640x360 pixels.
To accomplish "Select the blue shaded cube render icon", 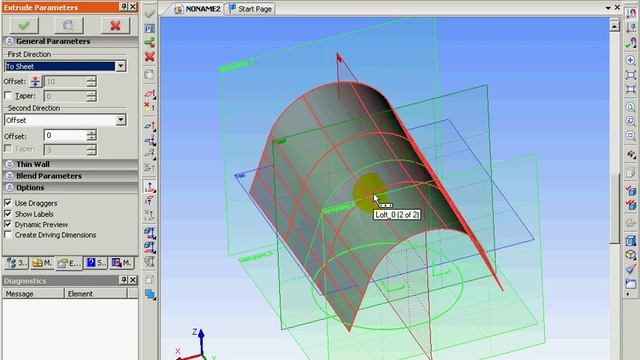I will 631,241.
